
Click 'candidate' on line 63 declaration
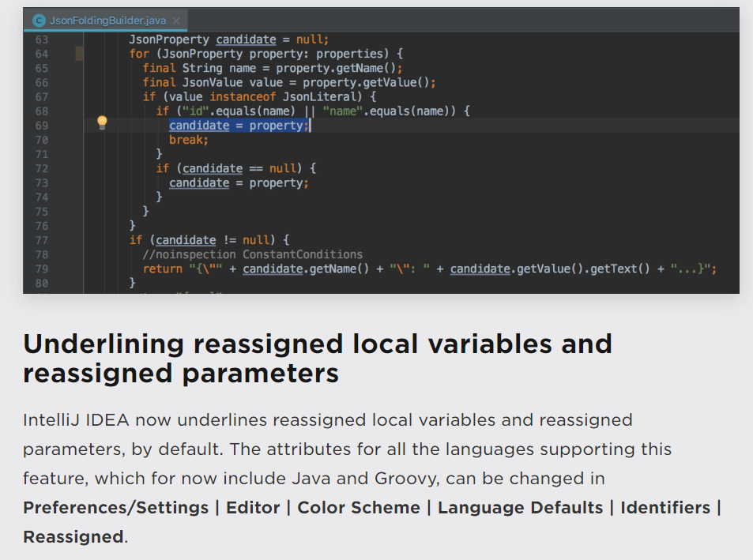(246, 39)
